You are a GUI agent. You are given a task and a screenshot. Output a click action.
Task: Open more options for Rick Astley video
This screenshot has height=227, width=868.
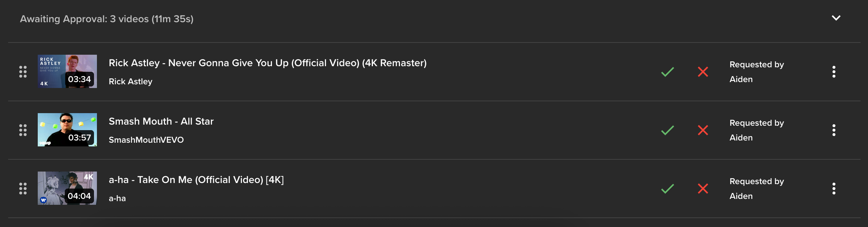tap(834, 72)
